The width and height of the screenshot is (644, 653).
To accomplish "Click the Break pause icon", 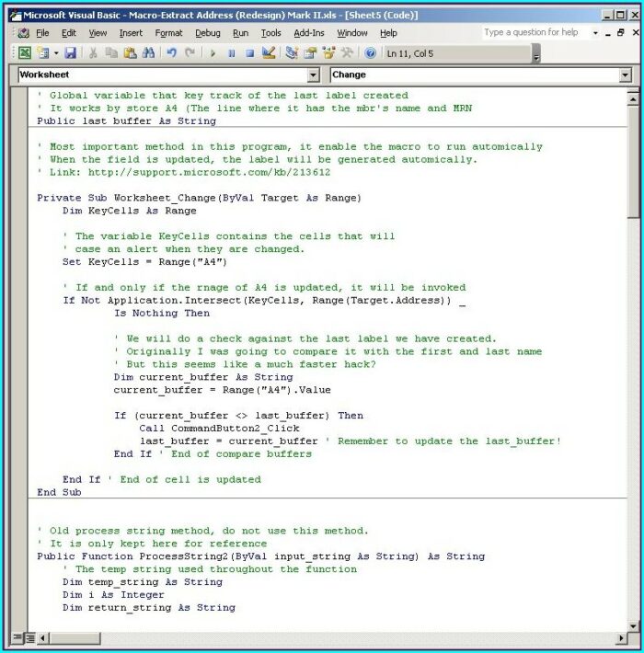I will point(232,53).
